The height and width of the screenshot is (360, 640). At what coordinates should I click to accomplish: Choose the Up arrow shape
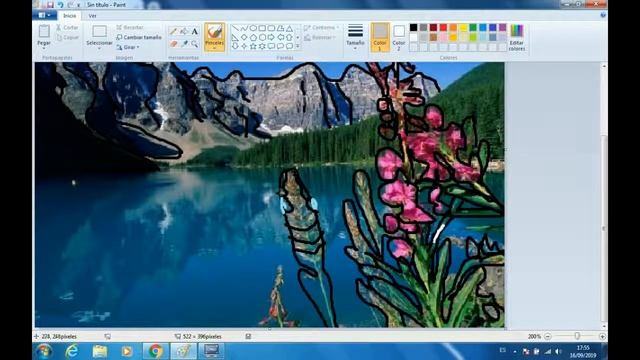click(x=289, y=37)
